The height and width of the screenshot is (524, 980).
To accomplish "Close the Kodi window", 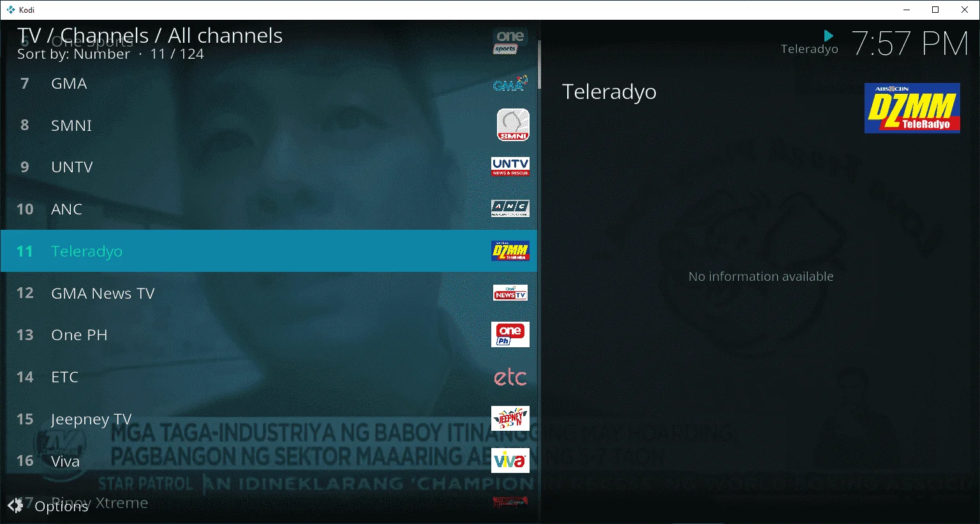I will pos(965,10).
